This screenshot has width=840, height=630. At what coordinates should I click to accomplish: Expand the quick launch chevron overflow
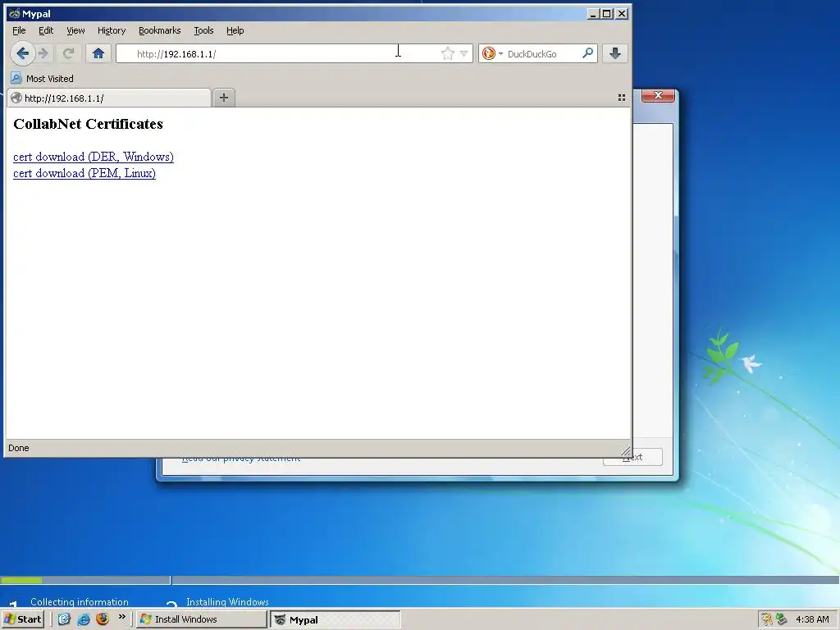pos(122,617)
